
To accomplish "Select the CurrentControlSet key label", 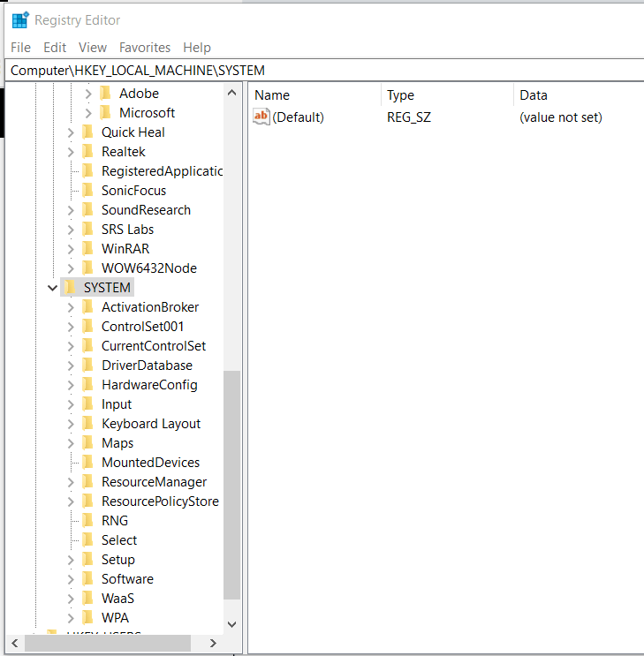I will point(154,346).
